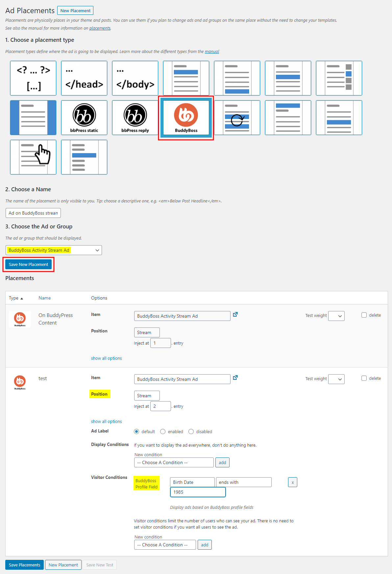Open Display Conditions 'Choose A Condition' dropdown
This screenshot has height=574, width=392.
(x=174, y=462)
